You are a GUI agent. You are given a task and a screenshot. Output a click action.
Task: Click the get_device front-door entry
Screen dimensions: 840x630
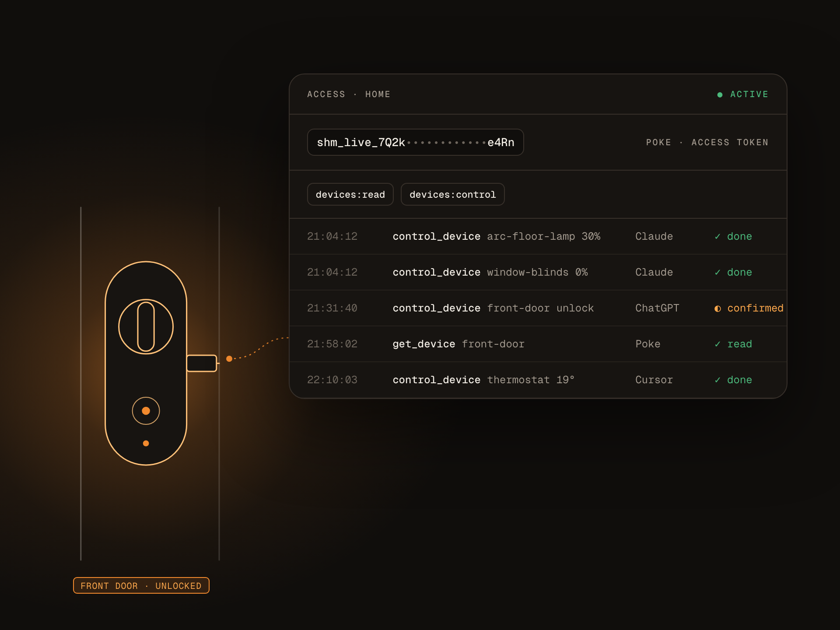458,344
